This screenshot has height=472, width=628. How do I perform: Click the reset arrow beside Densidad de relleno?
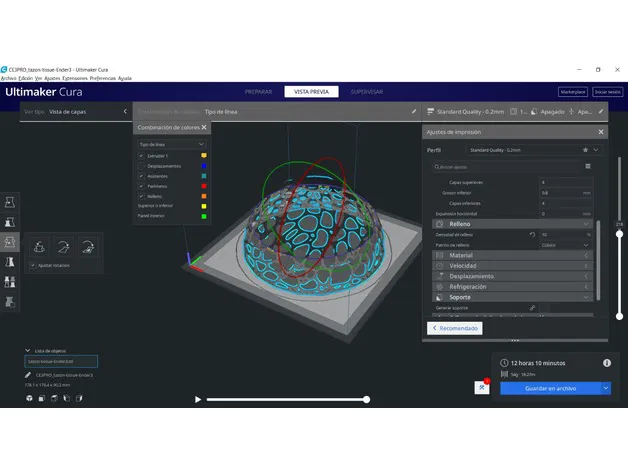[x=532, y=234]
